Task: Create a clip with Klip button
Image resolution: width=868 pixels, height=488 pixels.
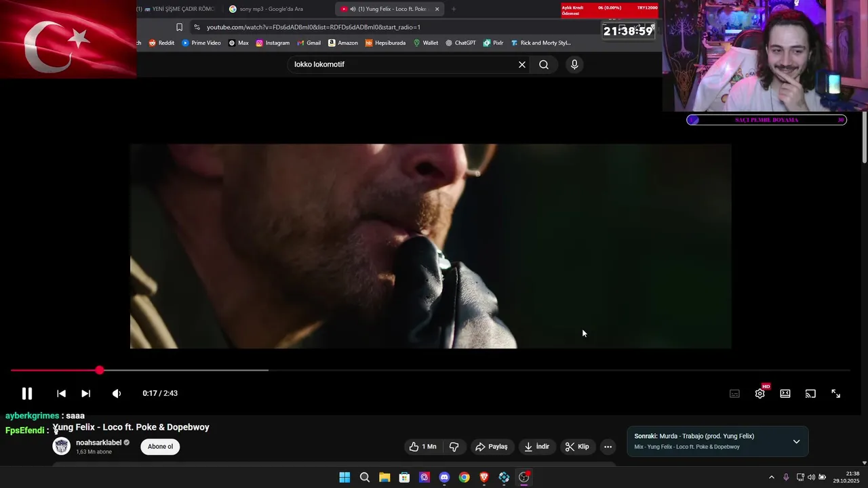Action: (577, 447)
